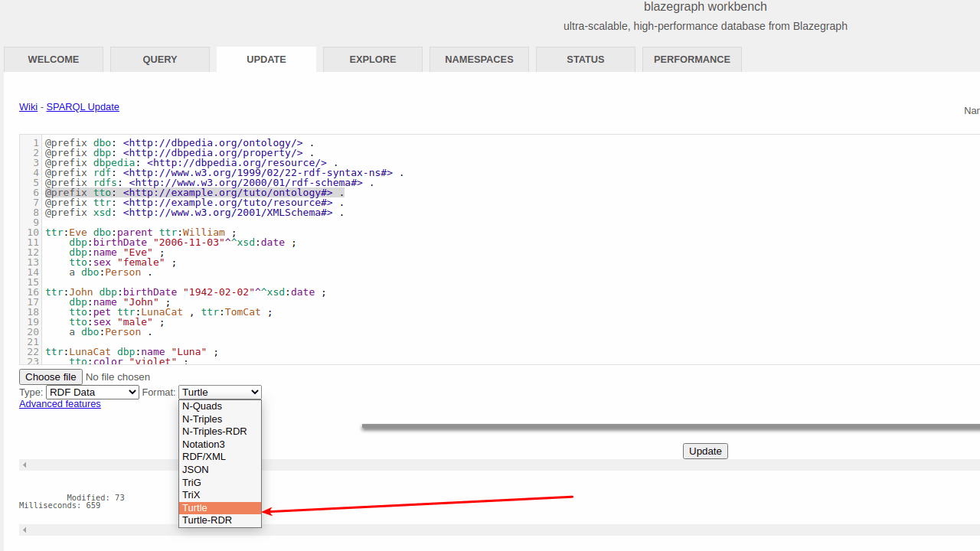This screenshot has height=551, width=980.
Task: Switch to the QUERY tab
Action: [x=160, y=59]
